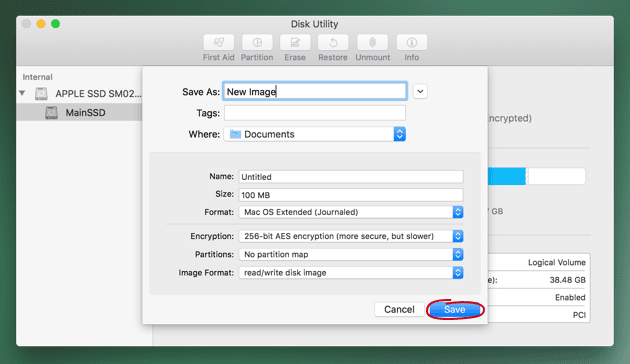Screen dimensions: 630x364
Task: Click the Logical Volume text
Action: coord(556,262)
